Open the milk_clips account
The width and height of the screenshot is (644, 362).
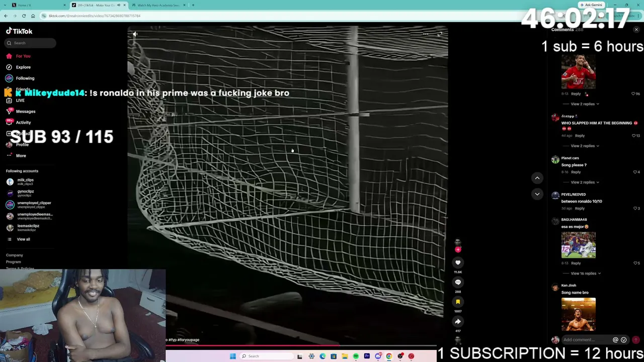[20, 182]
